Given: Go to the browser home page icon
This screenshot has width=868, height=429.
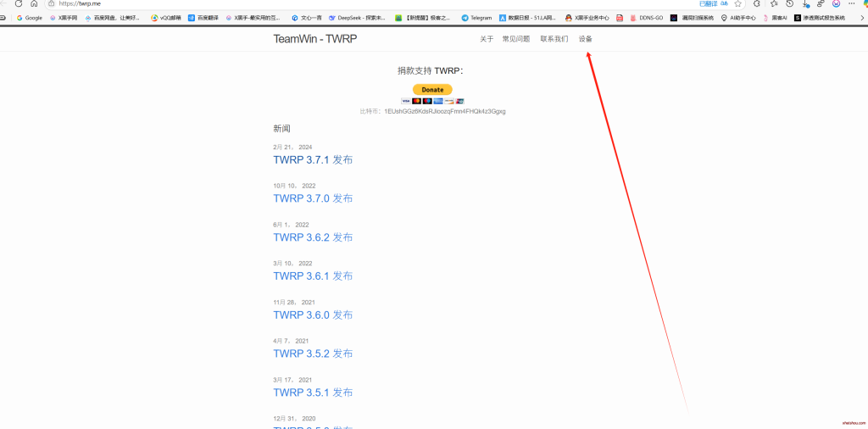Looking at the screenshot, I should click(34, 3).
